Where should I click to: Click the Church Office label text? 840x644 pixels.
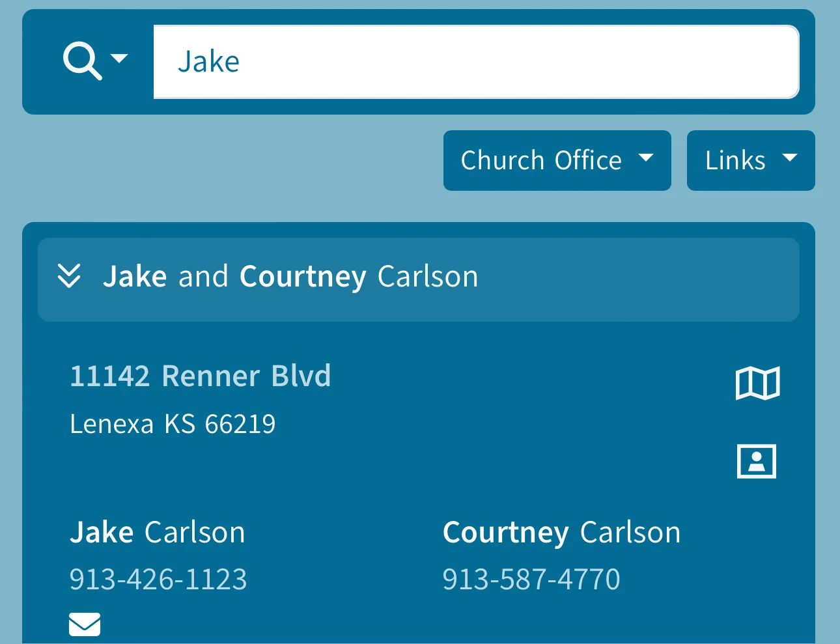click(x=541, y=160)
